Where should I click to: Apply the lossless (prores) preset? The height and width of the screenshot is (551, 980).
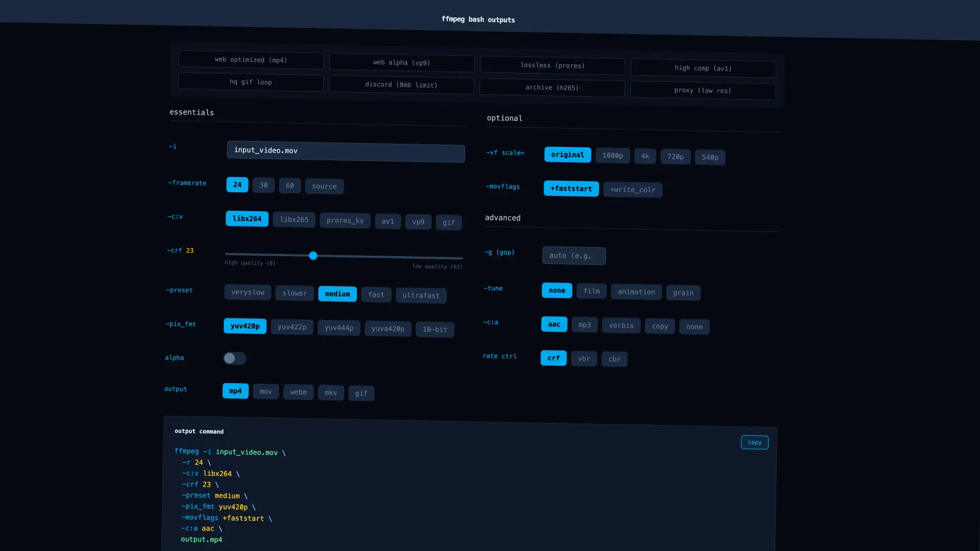(552, 65)
